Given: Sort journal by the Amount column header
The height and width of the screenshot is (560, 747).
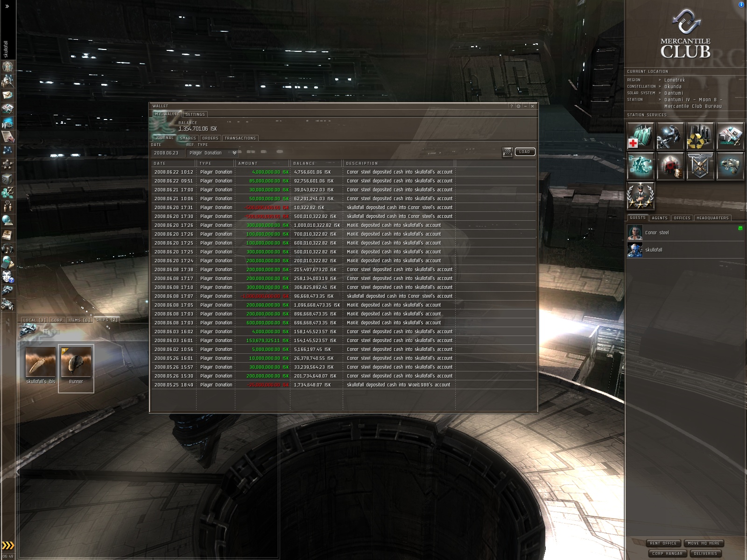Looking at the screenshot, I should coord(263,163).
